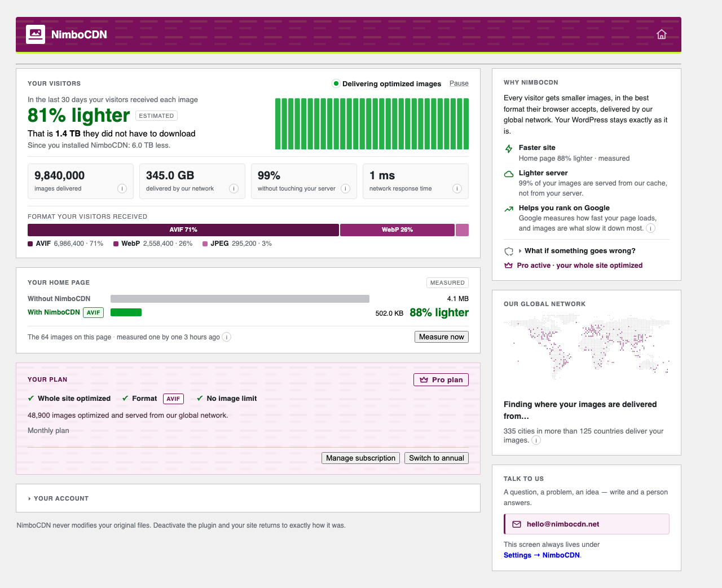The height and width of the screenshot is (588, 722).
Task: Click the global network dot map
Action: tap(587, 348)
